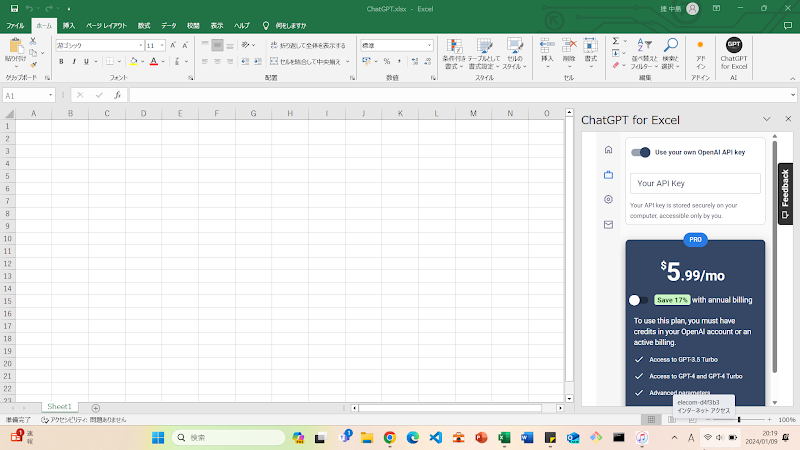Open Merge and Center dropdown arrow
800x450 pixels.
click(x=348, y=62)
